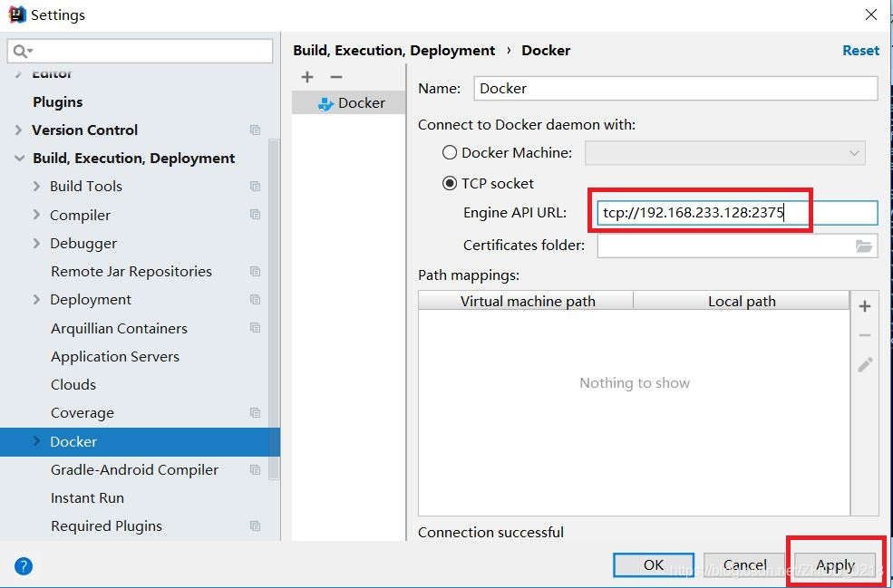Click project-level icon next to Gradle-Android Compiler

point(255,469)
